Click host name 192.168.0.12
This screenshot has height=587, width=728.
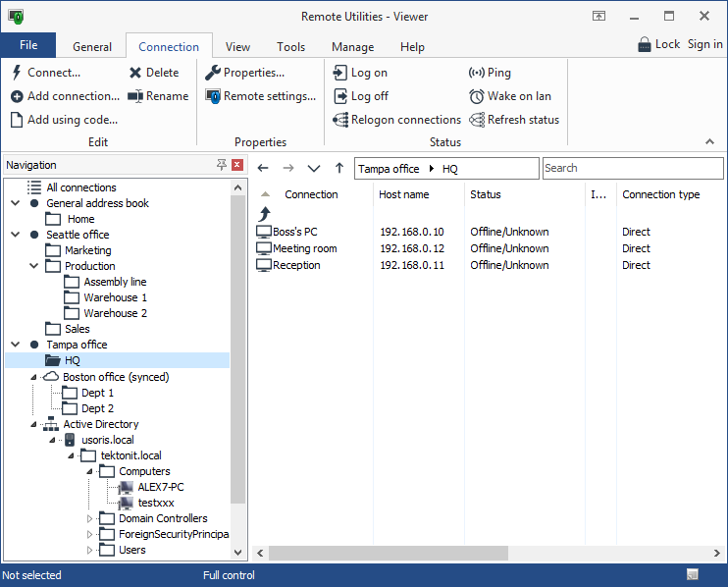[x=412, y=248]
